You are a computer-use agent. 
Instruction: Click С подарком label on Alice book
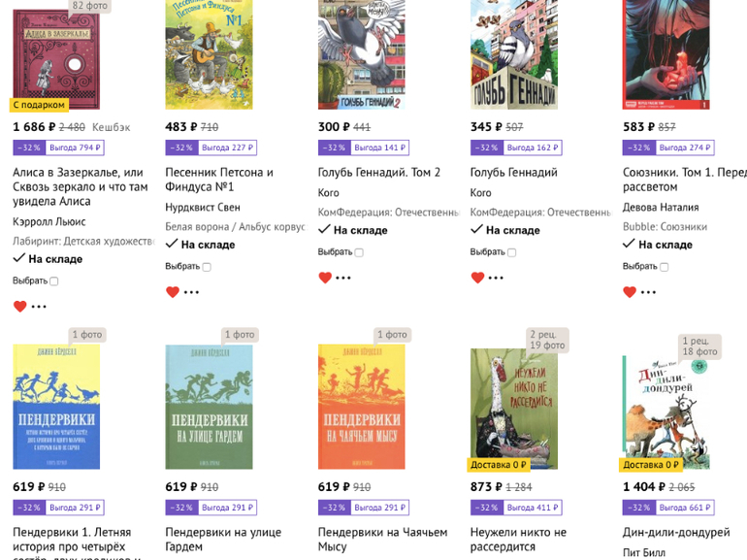point(40,105)
